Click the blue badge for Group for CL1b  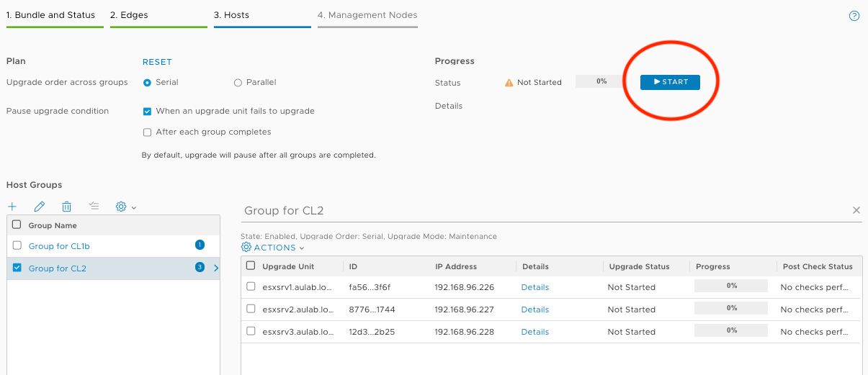click(x=200, y=245)
